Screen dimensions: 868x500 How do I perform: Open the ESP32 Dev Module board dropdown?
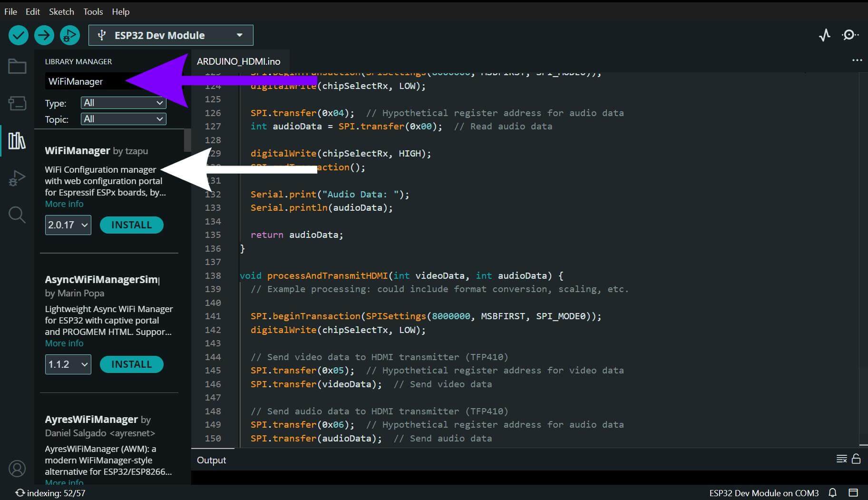(171, 35)
